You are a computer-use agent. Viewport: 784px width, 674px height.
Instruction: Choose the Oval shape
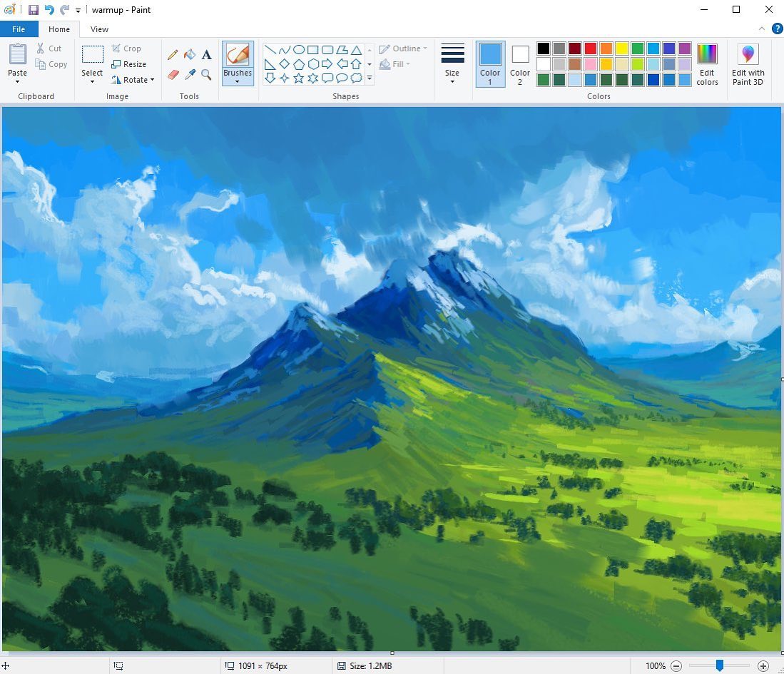tap(298, 49)
